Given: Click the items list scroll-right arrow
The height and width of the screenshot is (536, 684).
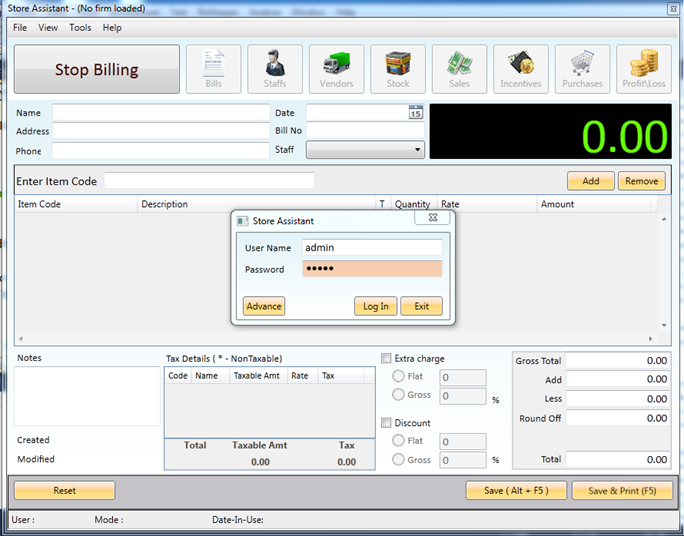Looking at the screenshot, I should [x=650, y=338].
